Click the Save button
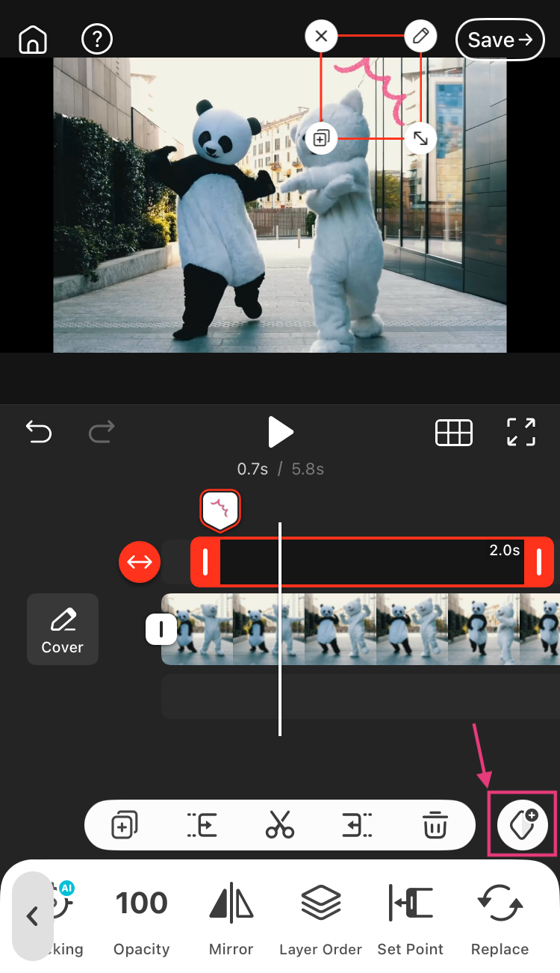The image size is (560, 973). (500, 40)
